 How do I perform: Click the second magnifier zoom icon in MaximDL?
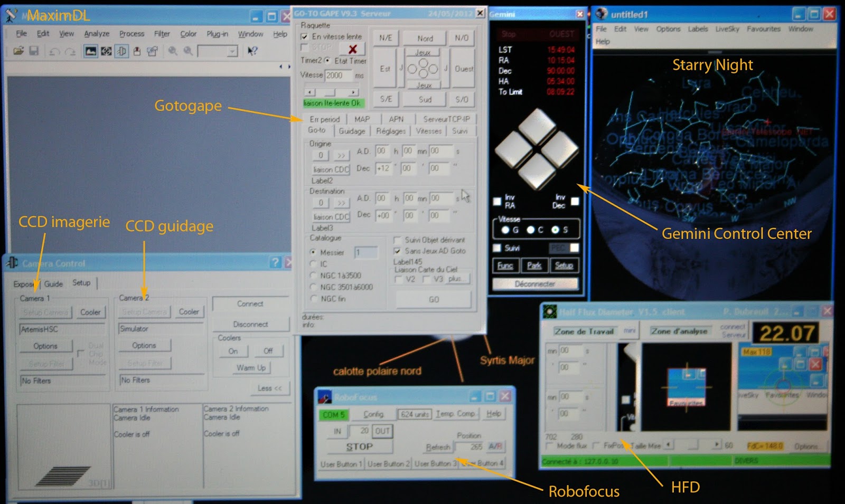[188, 51]
